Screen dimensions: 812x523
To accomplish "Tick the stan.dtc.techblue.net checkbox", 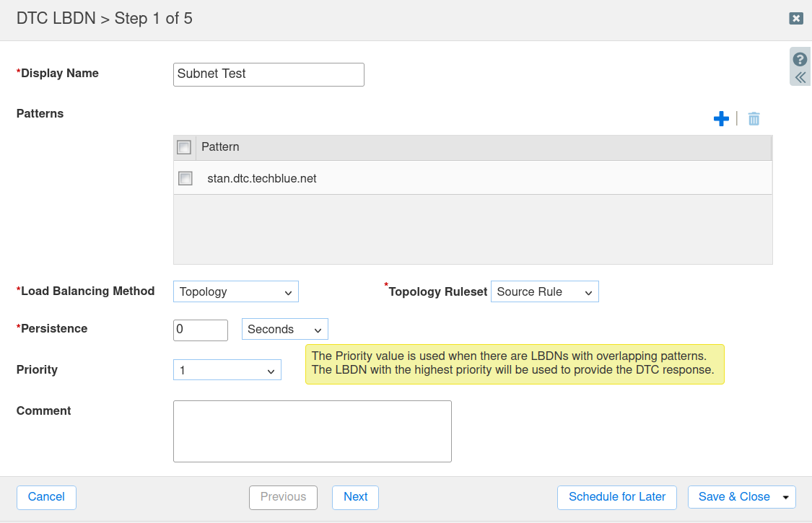I will (x=185, y=178).
